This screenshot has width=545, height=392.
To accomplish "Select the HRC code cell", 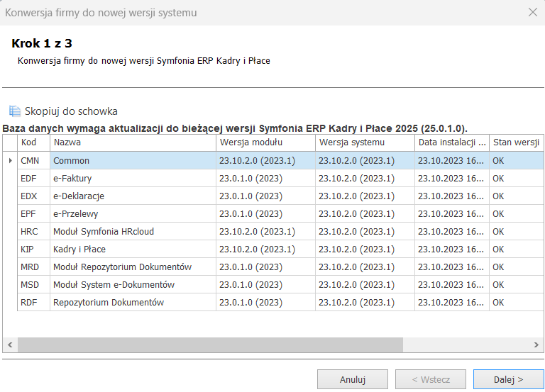I will point(34,231).
